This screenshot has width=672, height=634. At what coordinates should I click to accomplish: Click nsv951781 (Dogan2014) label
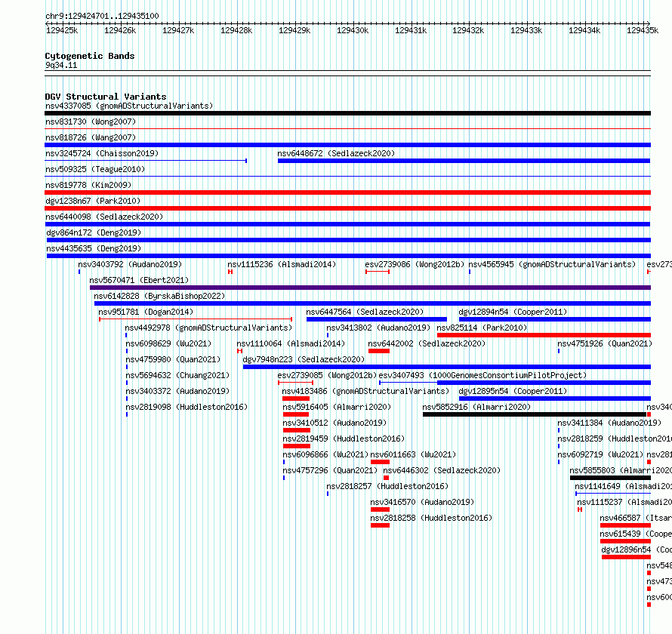coord(146,312)
